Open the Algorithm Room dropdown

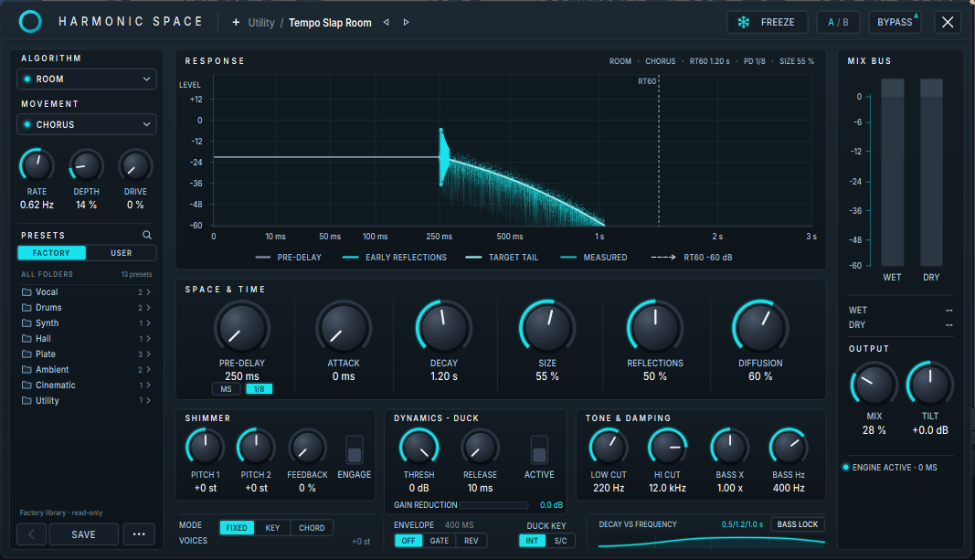[87, 79]
